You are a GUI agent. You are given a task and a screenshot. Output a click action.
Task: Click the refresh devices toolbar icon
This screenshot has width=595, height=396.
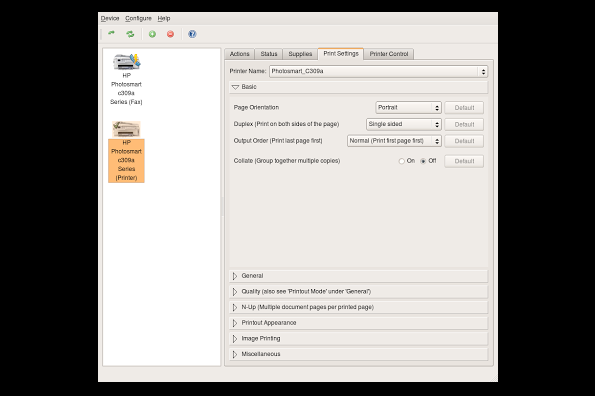point(130,34)
